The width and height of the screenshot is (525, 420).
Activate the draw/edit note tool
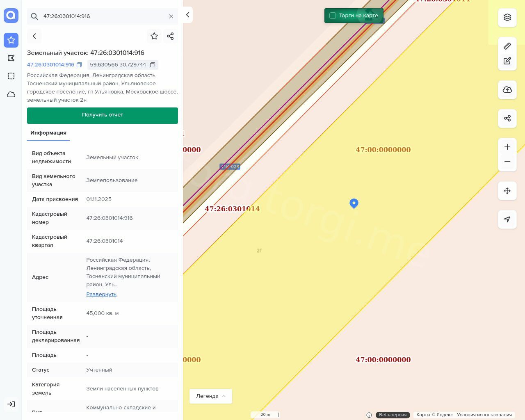click(x=507, y=61)
